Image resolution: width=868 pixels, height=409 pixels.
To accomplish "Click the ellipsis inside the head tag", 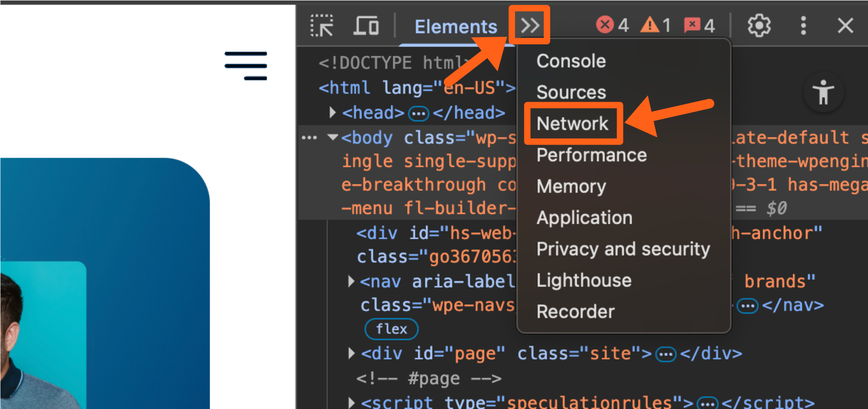I will coord(418,113).
